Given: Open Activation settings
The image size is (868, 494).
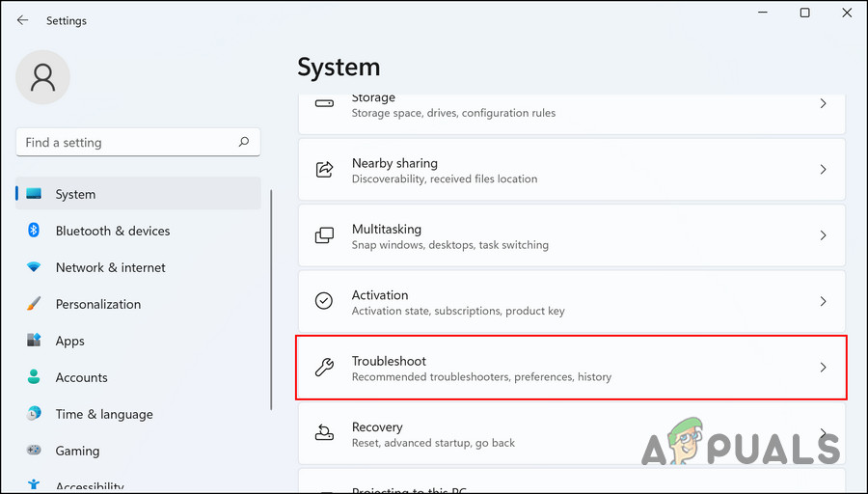Looking at the screenshot, I should pyautogui.click(x=572, y=301).
